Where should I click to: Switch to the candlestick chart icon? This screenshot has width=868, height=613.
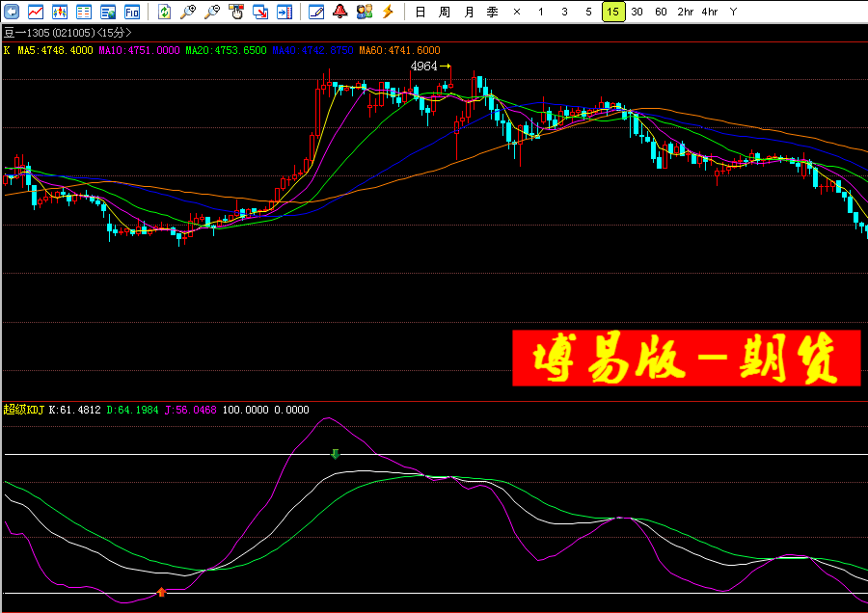tap(60, 12)
